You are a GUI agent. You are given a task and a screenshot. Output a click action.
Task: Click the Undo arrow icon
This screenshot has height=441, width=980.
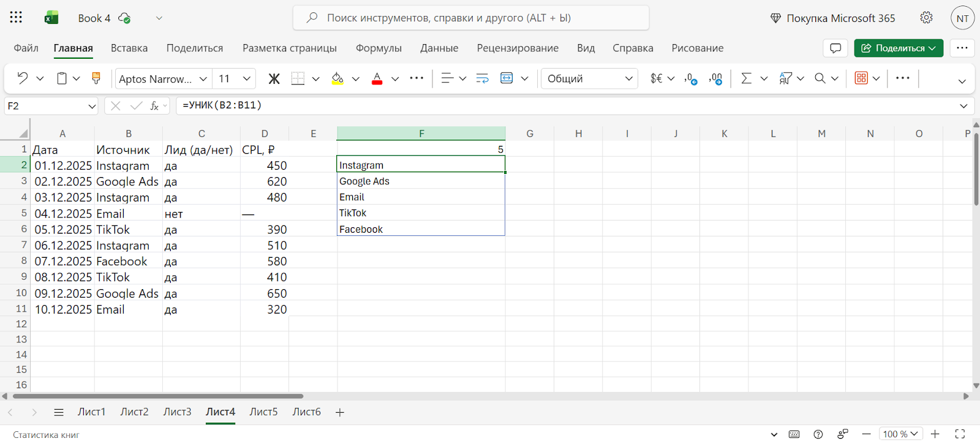[23, 78]
